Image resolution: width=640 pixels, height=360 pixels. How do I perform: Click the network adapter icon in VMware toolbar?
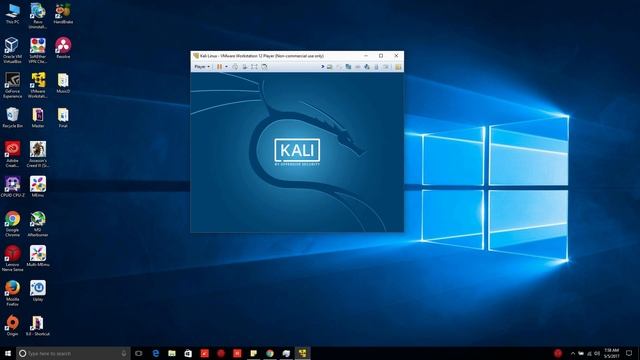click(x=348, y=67)
